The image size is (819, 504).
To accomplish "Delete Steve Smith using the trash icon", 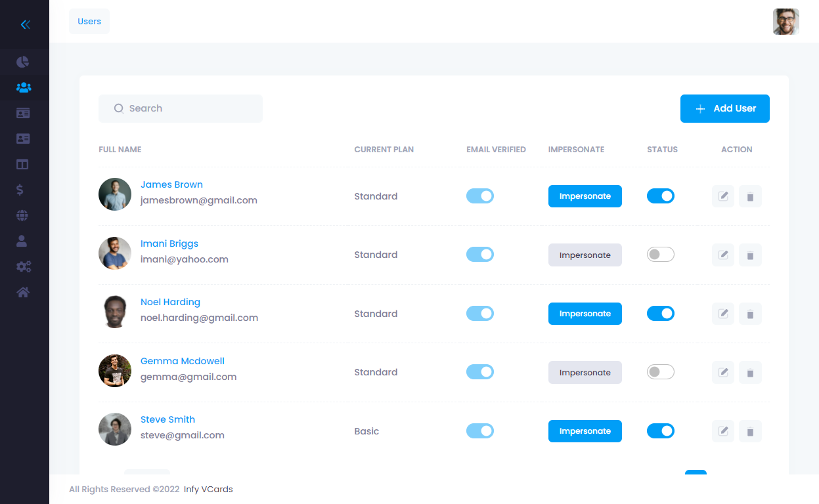I will [x=750, y=431].
